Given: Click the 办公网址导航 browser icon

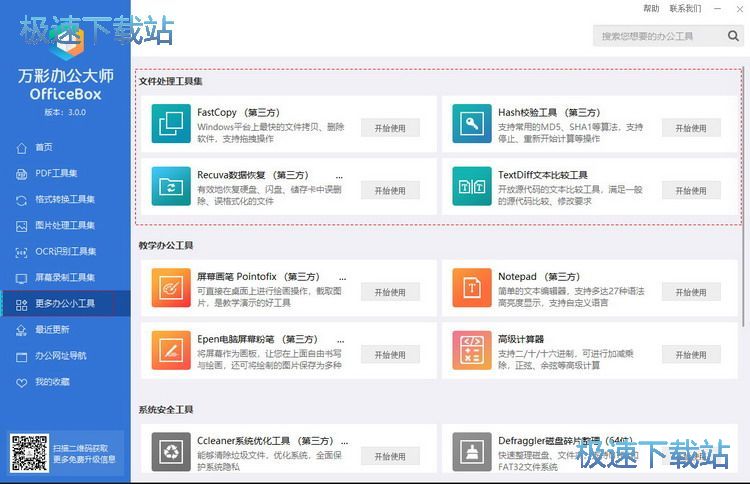Looking at the screenshot, I should pyautogui.click(x=22, y=357).
